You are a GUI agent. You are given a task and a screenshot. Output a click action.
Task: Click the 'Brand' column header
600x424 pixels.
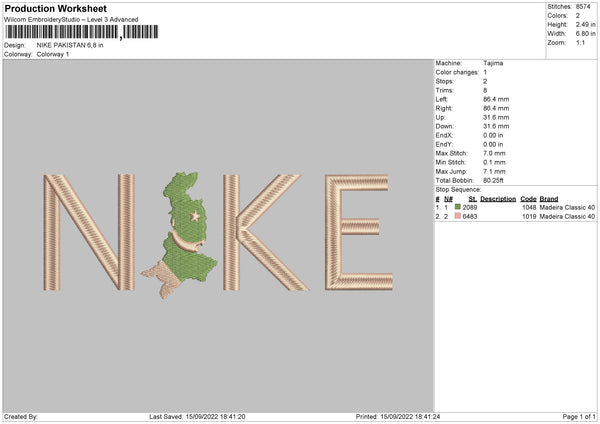(549, 199)
